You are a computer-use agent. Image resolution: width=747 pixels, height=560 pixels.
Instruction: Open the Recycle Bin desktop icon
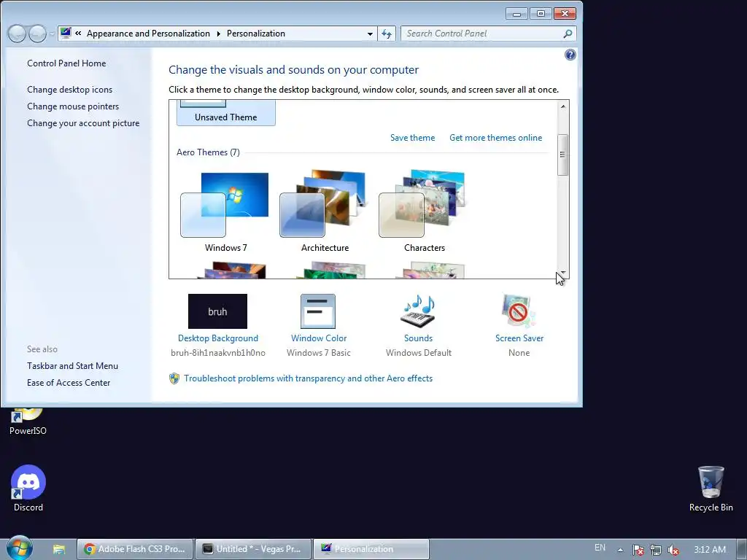pos(711,489)
